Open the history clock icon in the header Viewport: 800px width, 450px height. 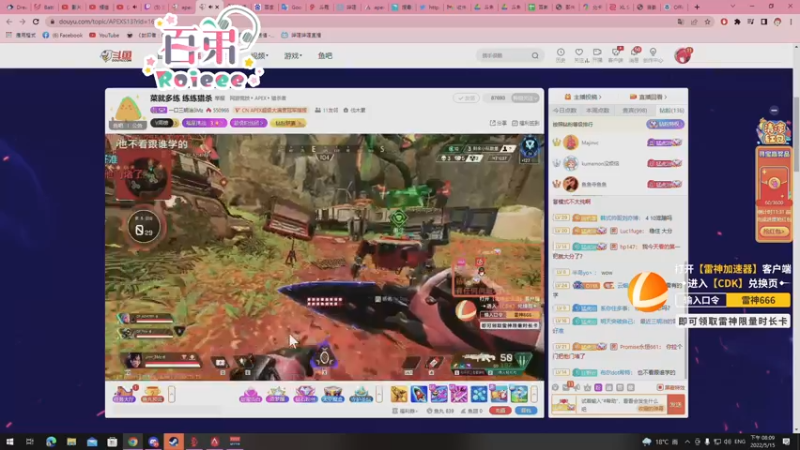tap(560, 55)
